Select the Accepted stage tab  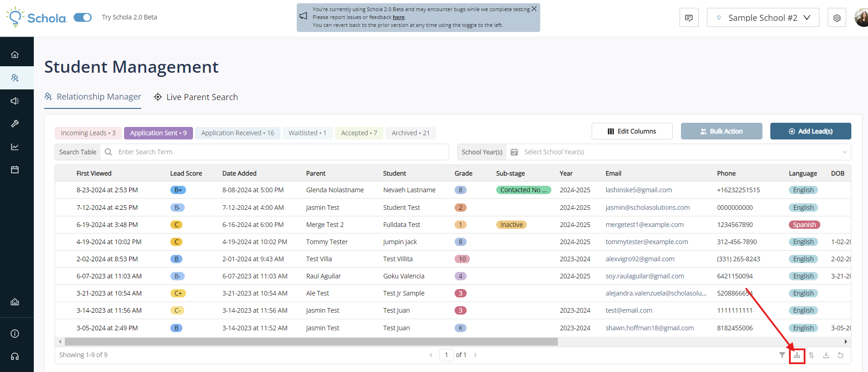coord(359,133)
